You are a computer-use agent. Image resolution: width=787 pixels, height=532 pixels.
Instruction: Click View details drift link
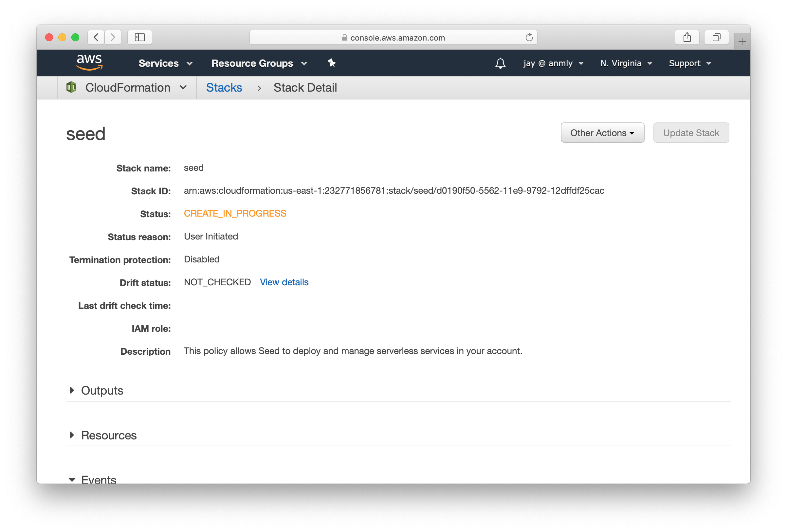284,282
